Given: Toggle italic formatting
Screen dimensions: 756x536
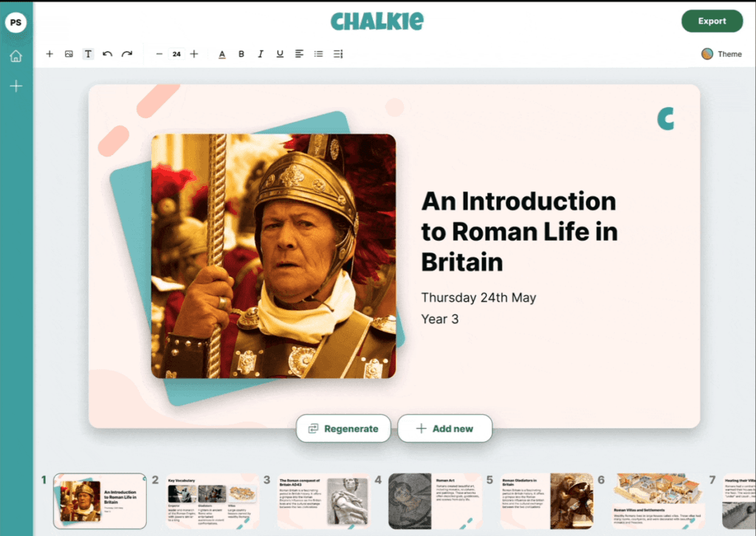Looking at the screenshot, I should point(261,54).
